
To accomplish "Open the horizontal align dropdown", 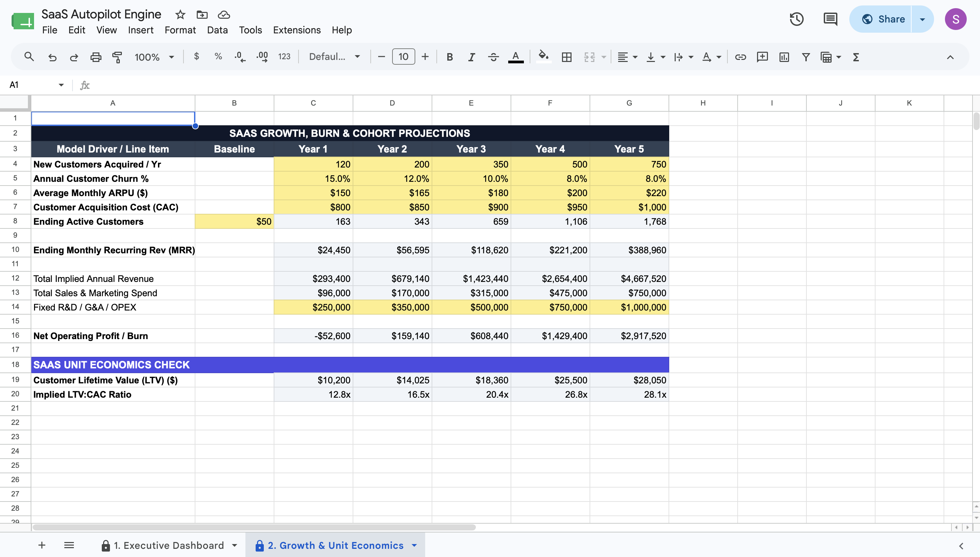I will point(627,57).
